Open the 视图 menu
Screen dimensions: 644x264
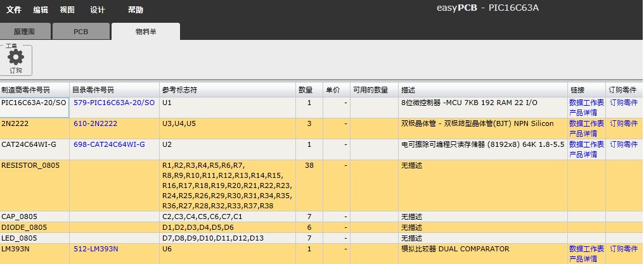tap(67, 10)
